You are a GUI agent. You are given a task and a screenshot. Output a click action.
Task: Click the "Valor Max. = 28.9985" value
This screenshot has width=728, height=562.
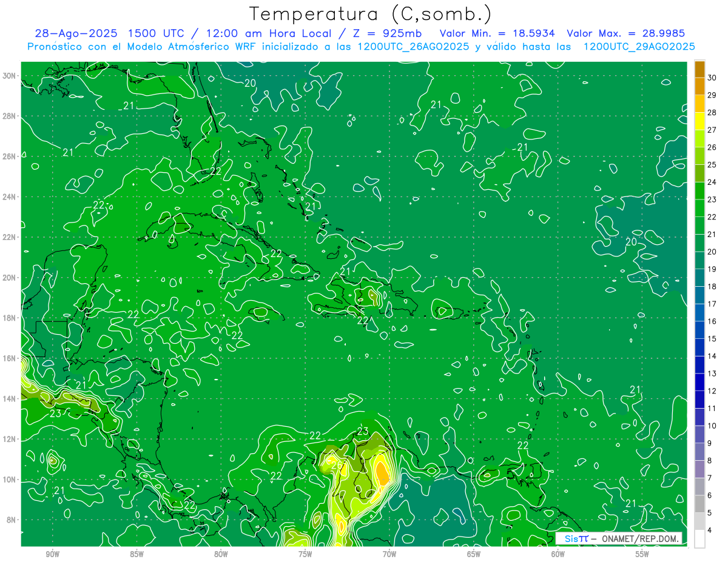pos(626,33)
